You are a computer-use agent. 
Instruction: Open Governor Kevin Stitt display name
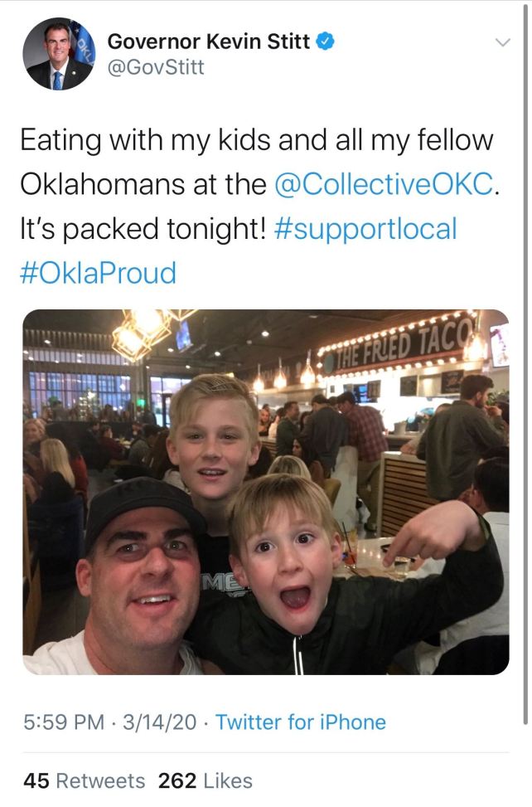click(x=208, y=41)
